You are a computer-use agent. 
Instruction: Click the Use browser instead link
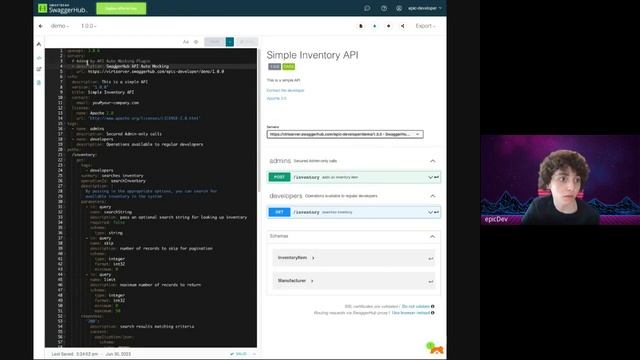click(411, 313)
